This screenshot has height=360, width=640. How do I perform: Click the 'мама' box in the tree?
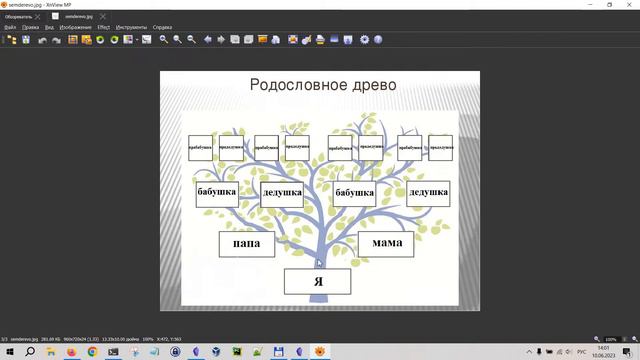tap(386, 244)
